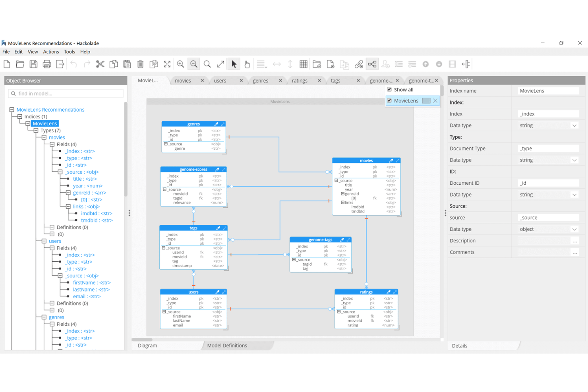Close the tags tab
The width and height of the screenshot is (588, 392).
(358, 81)
